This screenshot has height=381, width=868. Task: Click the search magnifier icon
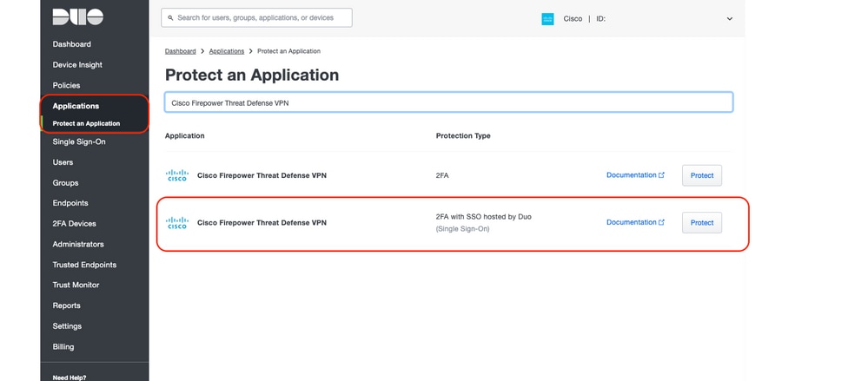tap(170, 18)
